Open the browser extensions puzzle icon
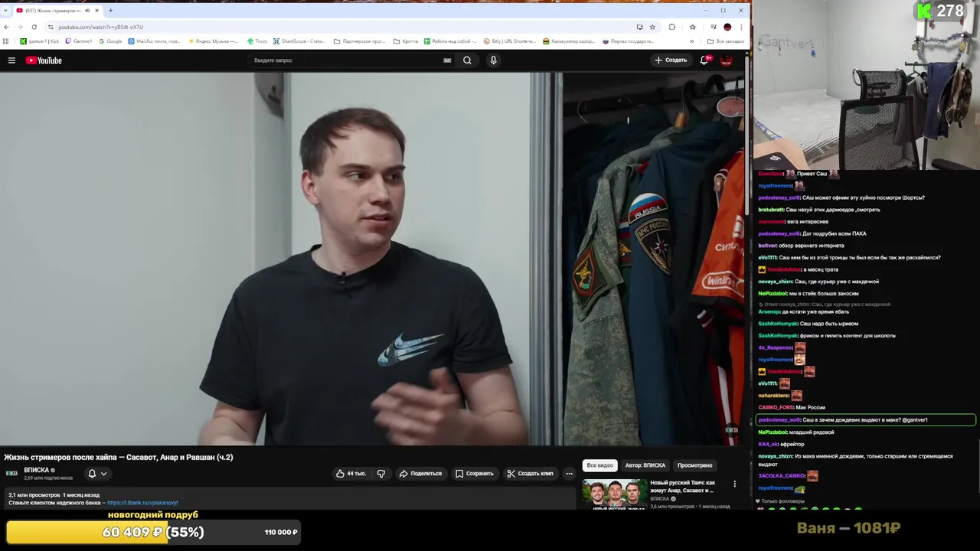 tap(672, 27)
